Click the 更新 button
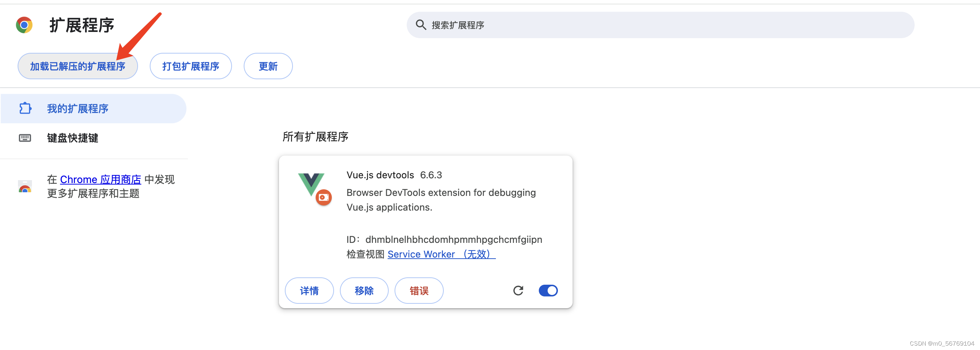 coord(268,66)
